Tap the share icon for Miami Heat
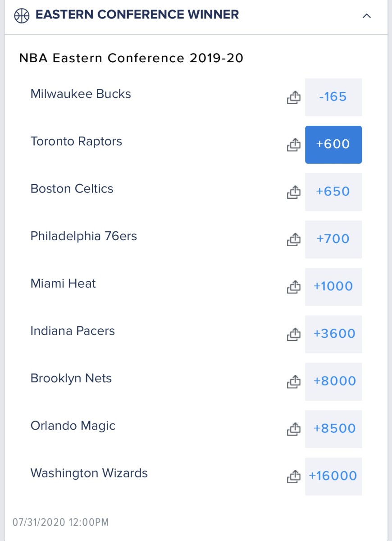 (x=293, y=287)
